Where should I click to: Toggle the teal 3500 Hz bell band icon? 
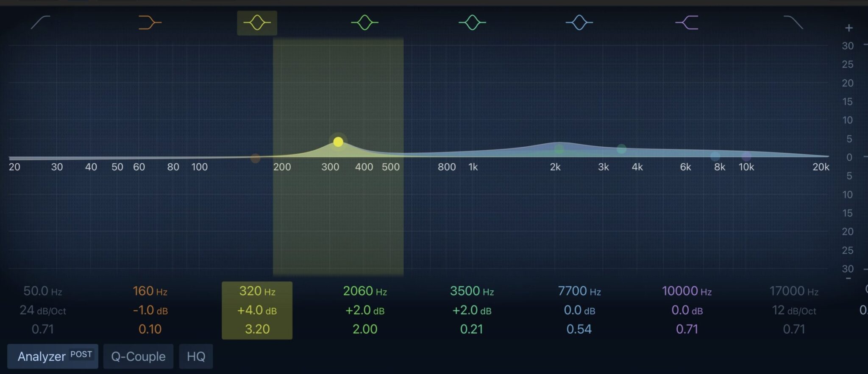tap(472, 22)
